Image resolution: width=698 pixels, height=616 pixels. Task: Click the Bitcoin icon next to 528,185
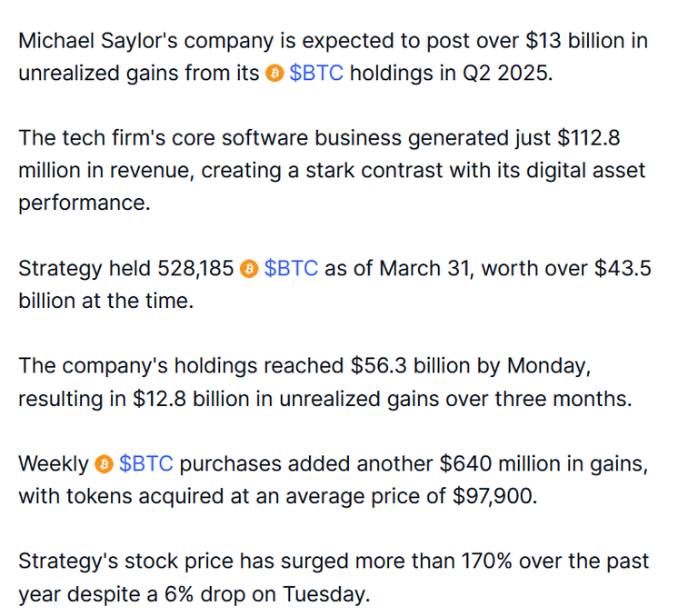(x=249, y=269)
